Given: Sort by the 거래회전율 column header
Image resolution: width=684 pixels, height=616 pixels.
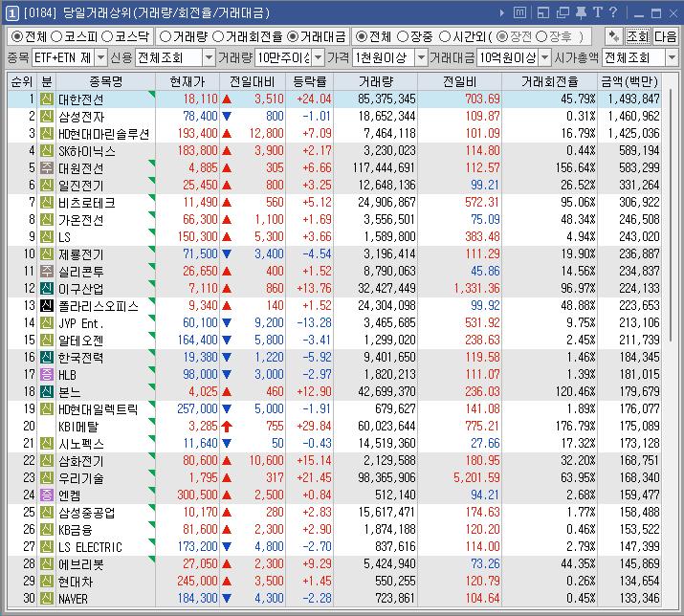Looking at the screenshot, I should (x=550, y=81).
